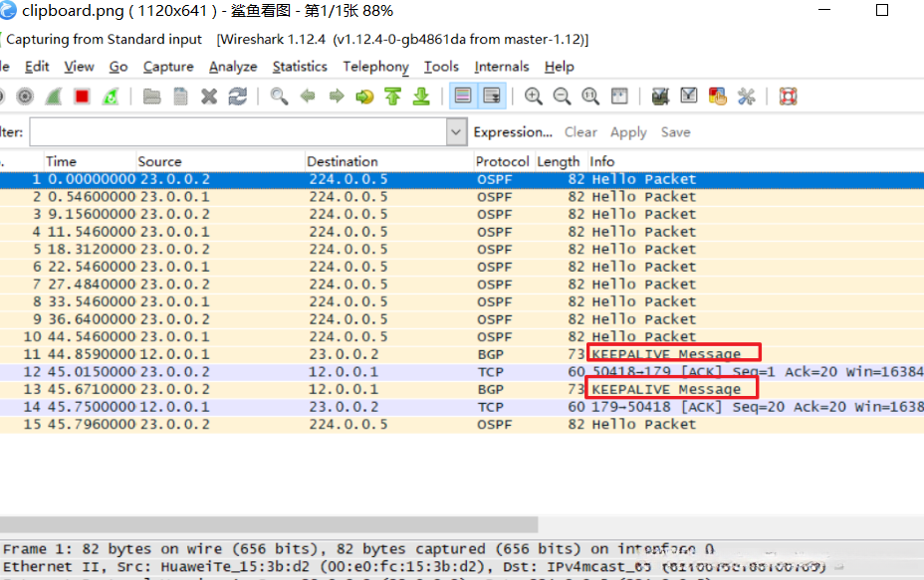Click the Go to first packet icon
This screenshot has width=924, height=580.
point(393,97)
